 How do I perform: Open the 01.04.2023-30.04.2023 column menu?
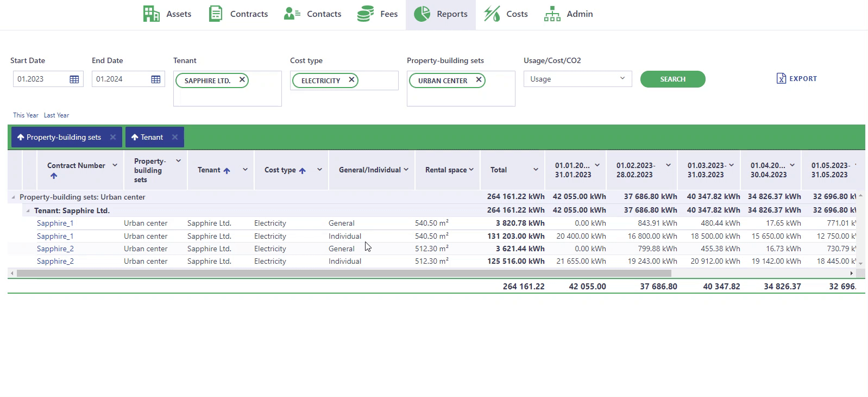click(x=792, y=165)
